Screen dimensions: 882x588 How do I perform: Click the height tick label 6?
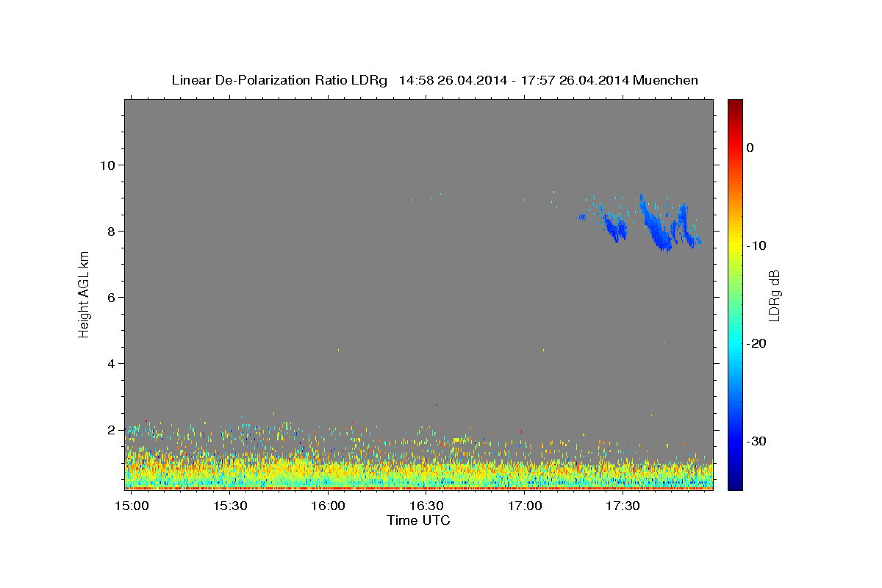point(112,297)
